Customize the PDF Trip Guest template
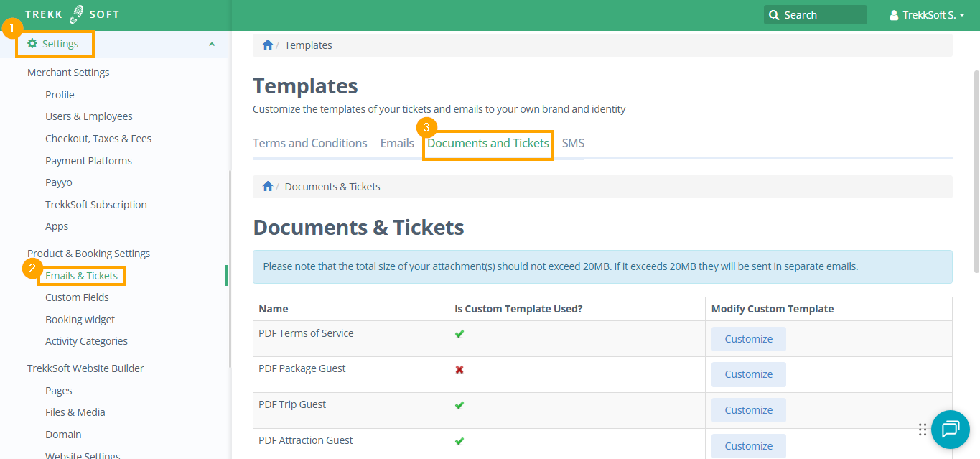 pyautogui.click(x=748, y=410)
